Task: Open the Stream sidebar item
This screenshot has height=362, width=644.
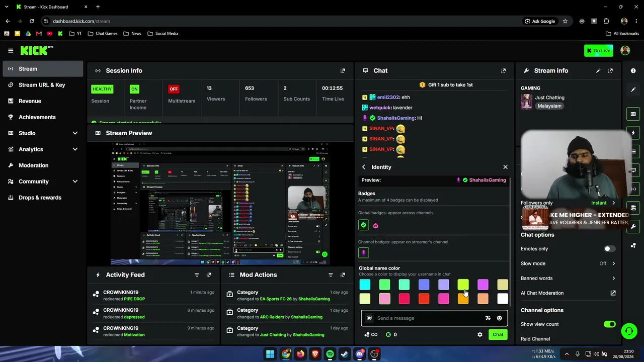Action: tap(43, 69)
